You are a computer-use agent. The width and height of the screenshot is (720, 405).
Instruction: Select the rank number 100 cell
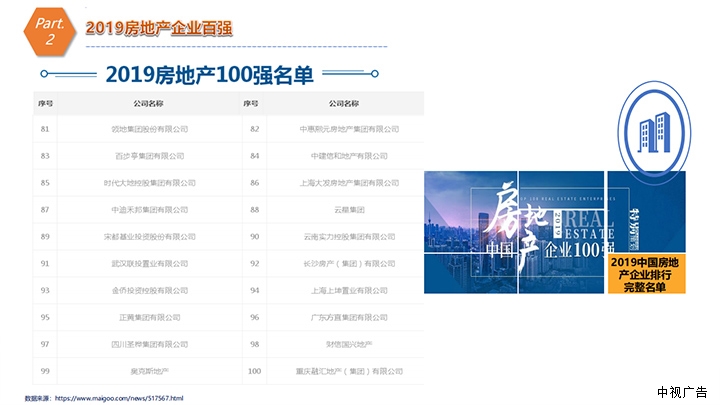pyautogui.click(x=254, y=371)
